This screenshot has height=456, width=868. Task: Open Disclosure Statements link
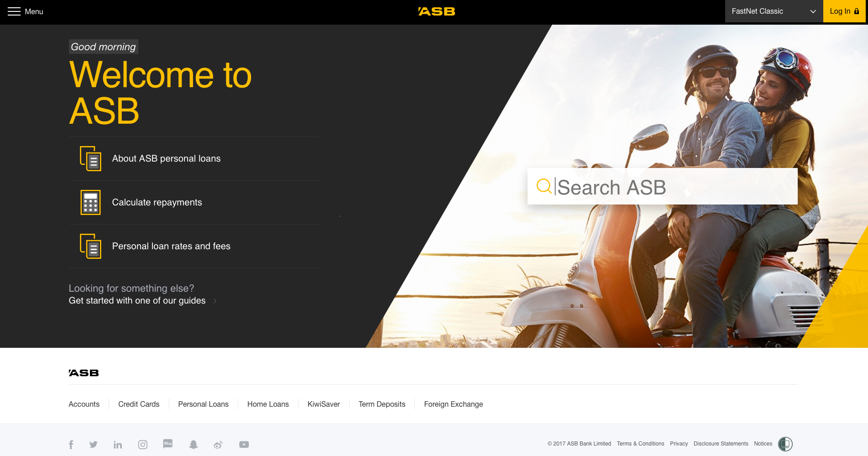pyautogui.click(x=721, y=444)
